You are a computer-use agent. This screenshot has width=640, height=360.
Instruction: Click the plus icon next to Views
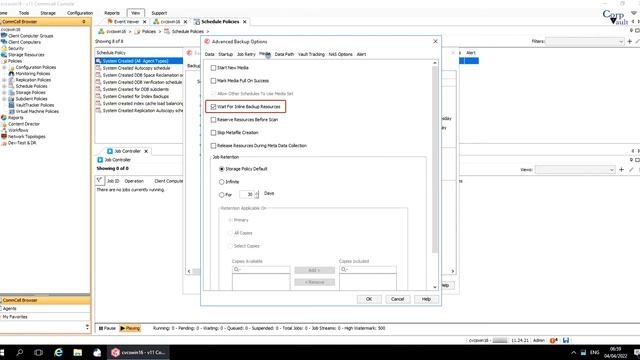(x=621, y=169)
